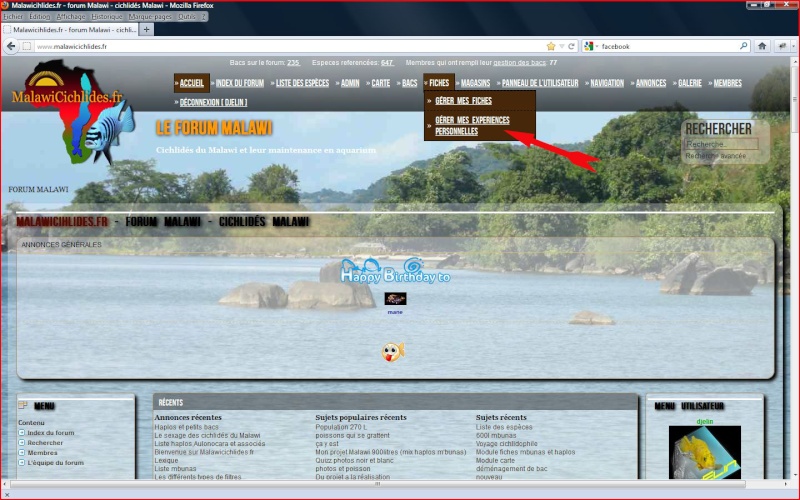The image size is (800, 500).
Task: Open the Google search engine selector icon
Action: pyautogui.click(x=589, y=46)
